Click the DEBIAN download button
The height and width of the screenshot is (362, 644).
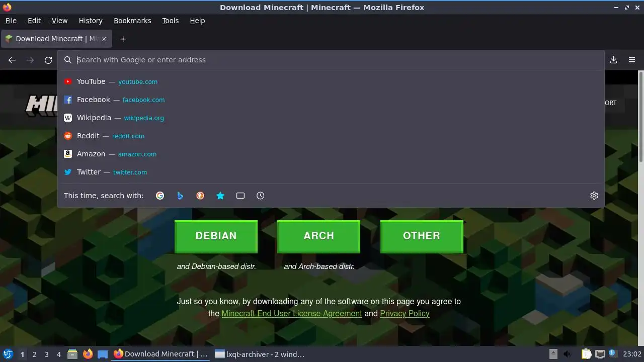[x=216, y=236]
